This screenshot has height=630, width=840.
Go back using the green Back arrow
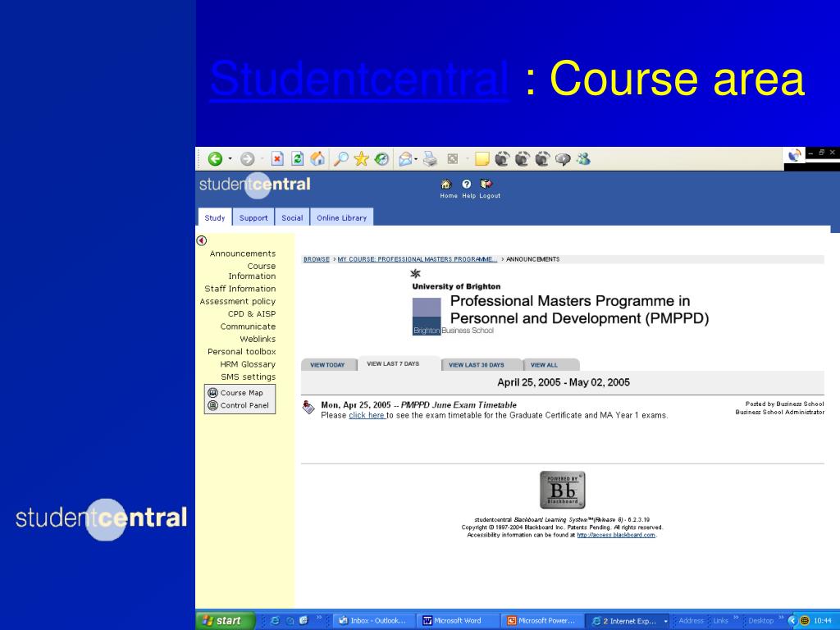pyautogui.click(x=216, y=159)
